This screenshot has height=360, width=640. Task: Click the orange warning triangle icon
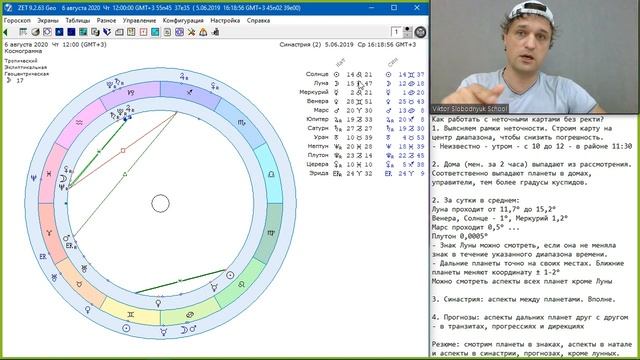pos(203,32)
